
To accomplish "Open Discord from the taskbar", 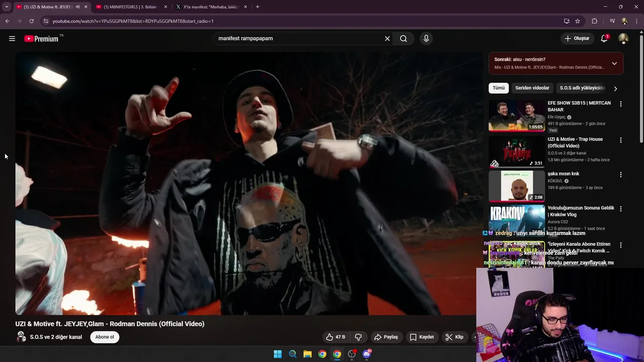I will tap(367, 354).
